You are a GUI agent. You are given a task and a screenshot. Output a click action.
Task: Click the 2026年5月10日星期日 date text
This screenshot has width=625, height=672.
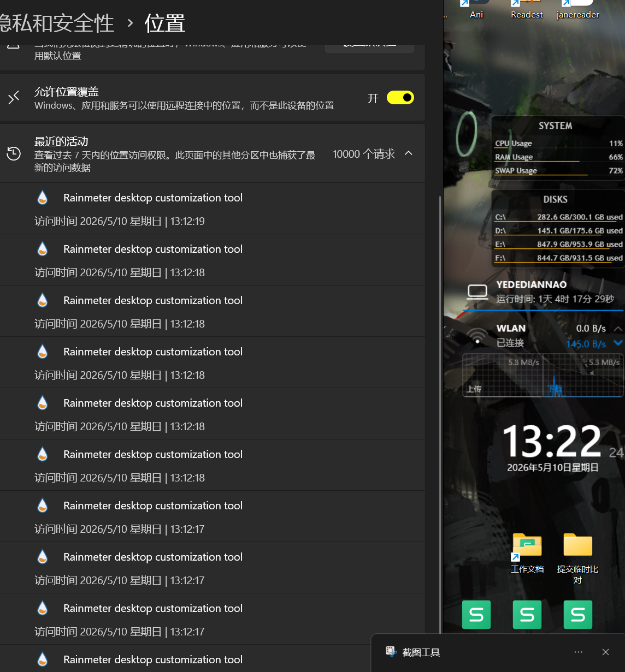(553, 468)
